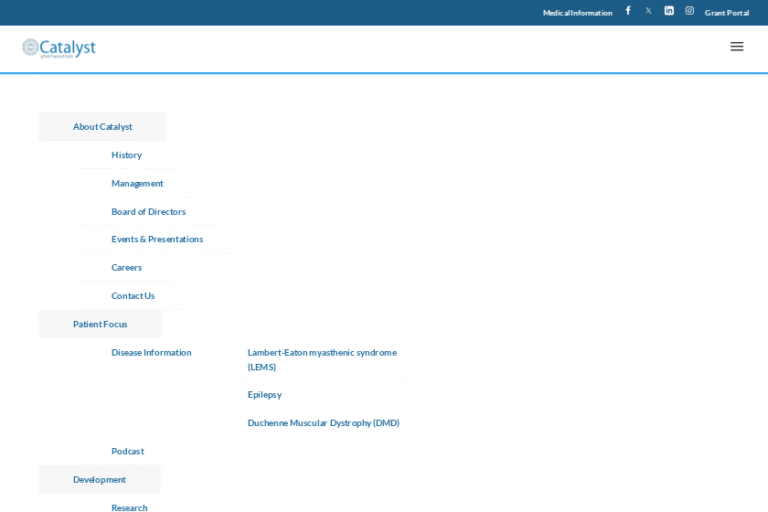Viewport: 768px width, 512px height.
Task: Select About Catalyst menu item
Action: pyautogui.click(x=102, y=127)
